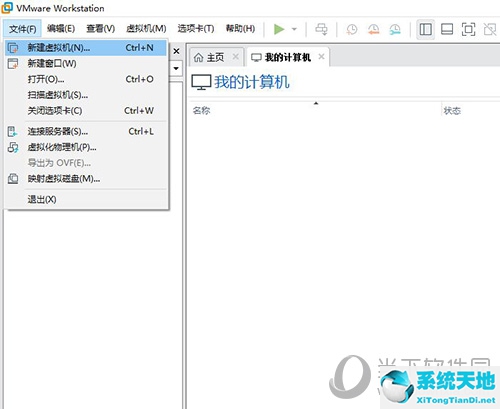The height and width of the screenshot is (409, 500).
Task: Open the power options dropdown arrow
Action: pos(294,29)
